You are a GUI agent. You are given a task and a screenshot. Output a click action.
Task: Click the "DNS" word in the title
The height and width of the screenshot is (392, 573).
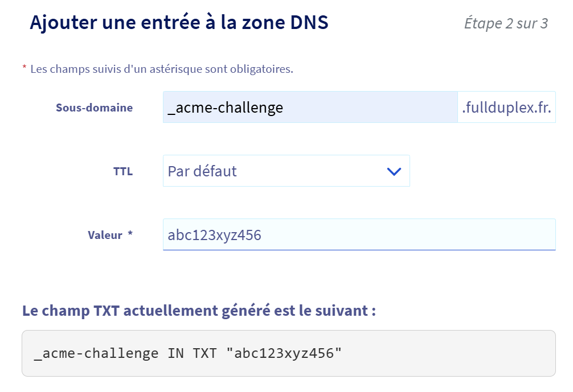point(309,23)
